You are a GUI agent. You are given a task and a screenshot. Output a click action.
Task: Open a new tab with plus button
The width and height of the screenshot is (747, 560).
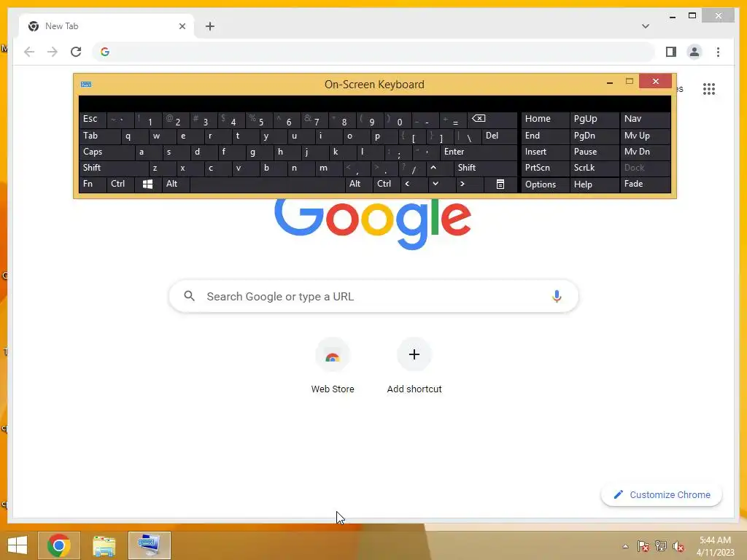(210, 26)
